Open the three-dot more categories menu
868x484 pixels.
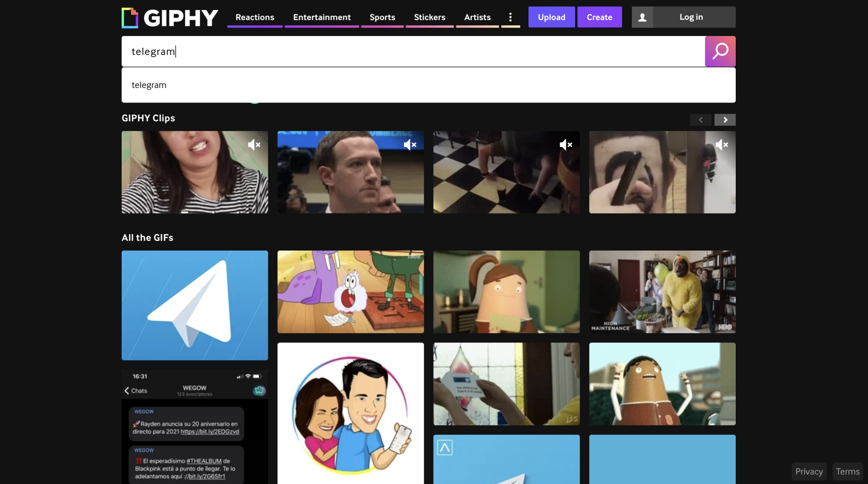[510, 17]
